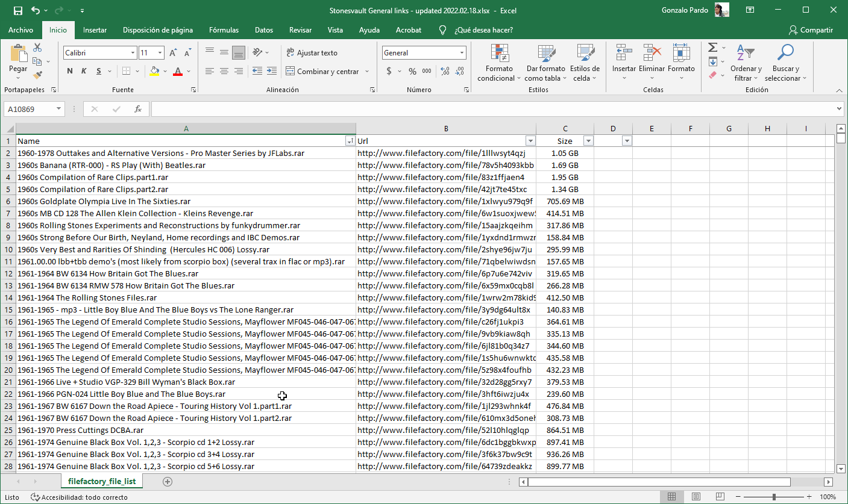Open the Archivo tab

20,30
